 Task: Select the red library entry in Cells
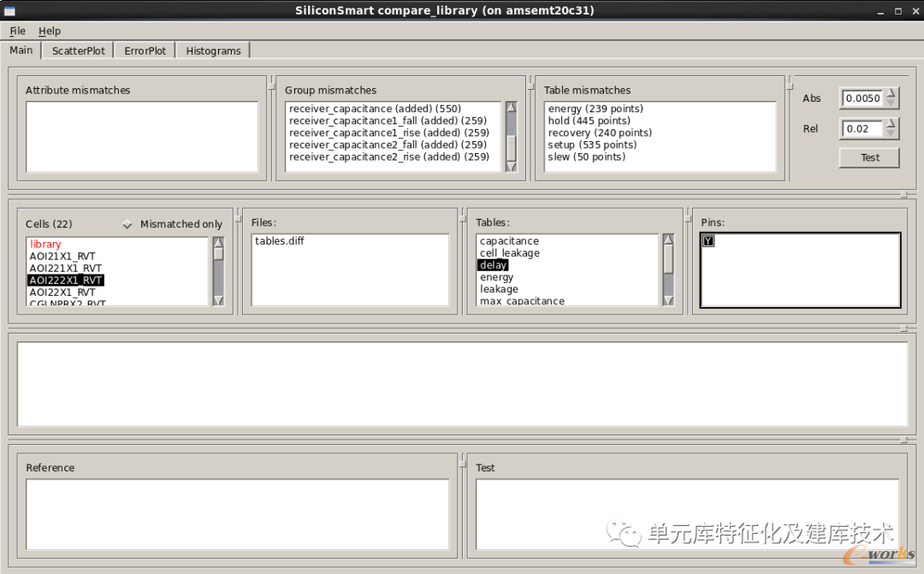click(45, 245)
